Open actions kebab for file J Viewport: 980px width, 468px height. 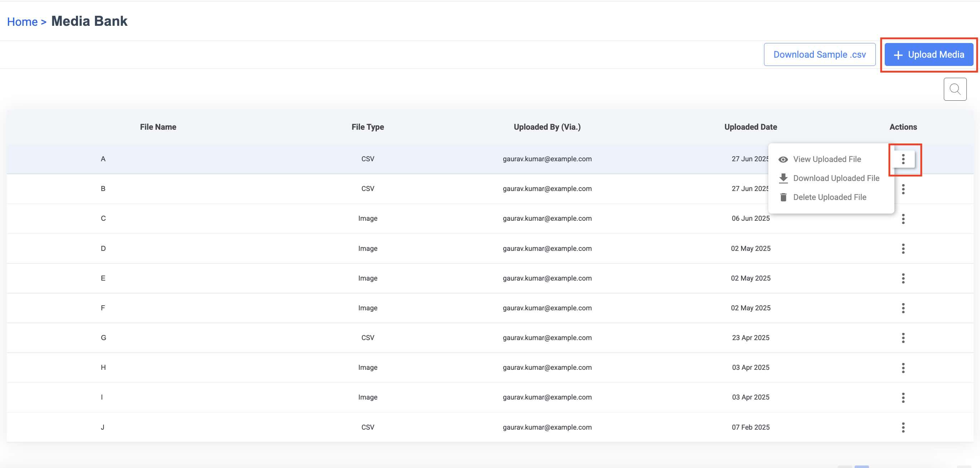coord(903,427)
